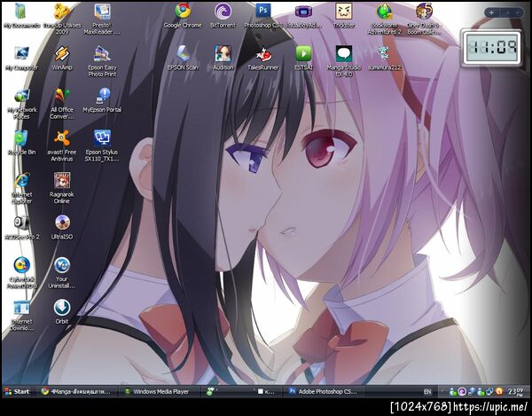Select the VisualBoyAdvance emulator icon
The image size is (532, 416).
(x=303, y=16)
